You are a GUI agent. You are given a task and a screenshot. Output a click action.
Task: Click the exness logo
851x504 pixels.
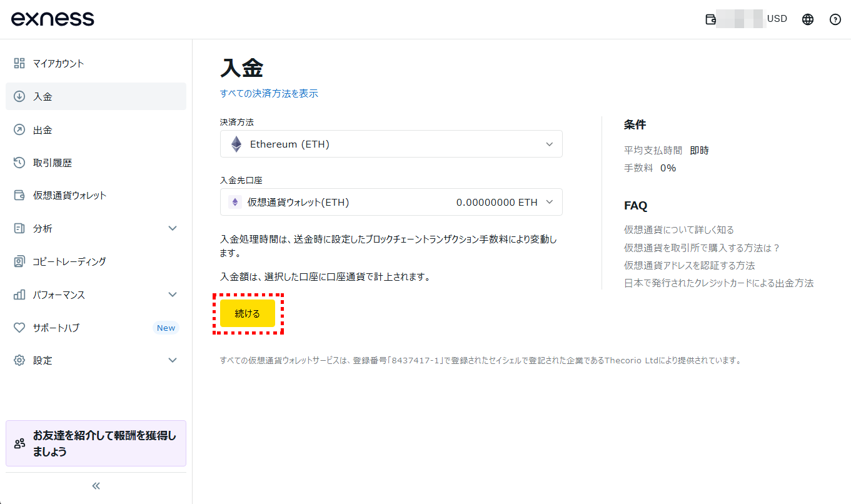click(53, 19)
